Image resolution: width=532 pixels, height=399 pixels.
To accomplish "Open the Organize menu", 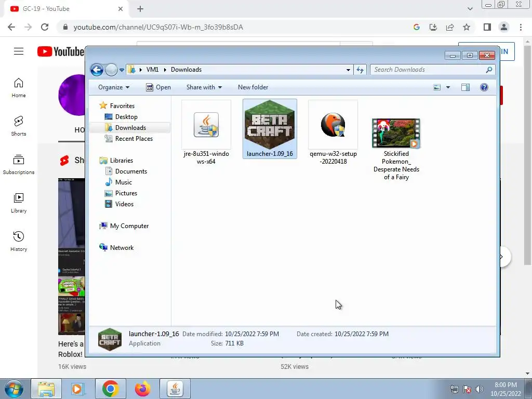I will 114,87.
